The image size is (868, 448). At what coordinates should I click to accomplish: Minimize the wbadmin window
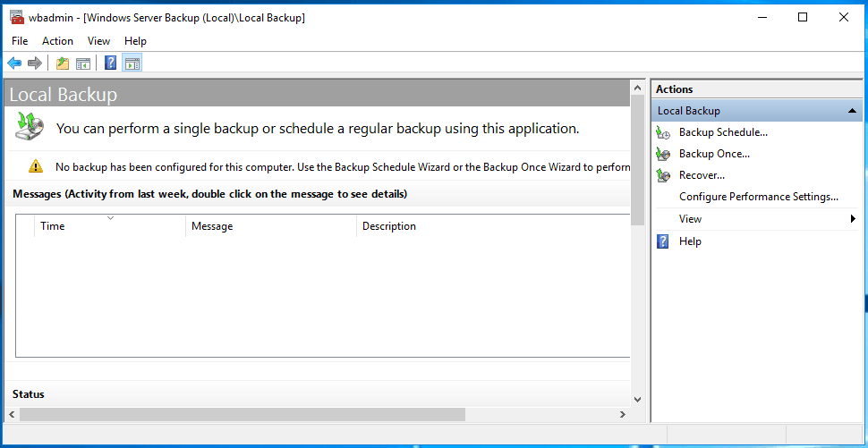(762, 17)
